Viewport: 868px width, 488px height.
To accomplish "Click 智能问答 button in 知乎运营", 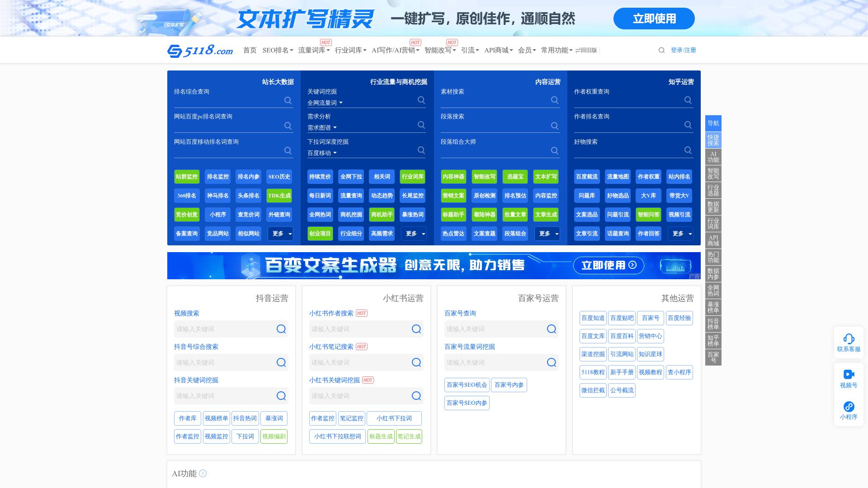I will click(648, 215).
